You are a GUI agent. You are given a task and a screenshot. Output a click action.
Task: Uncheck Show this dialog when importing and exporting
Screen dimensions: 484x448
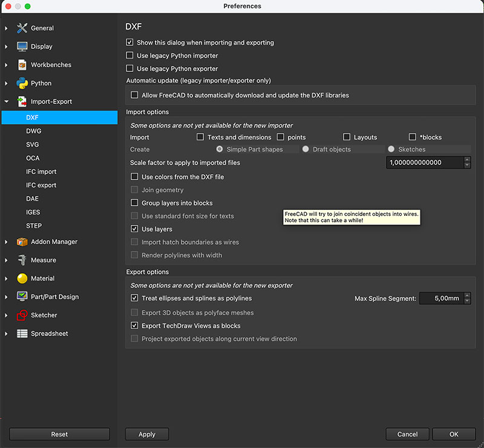click(129, 42)
